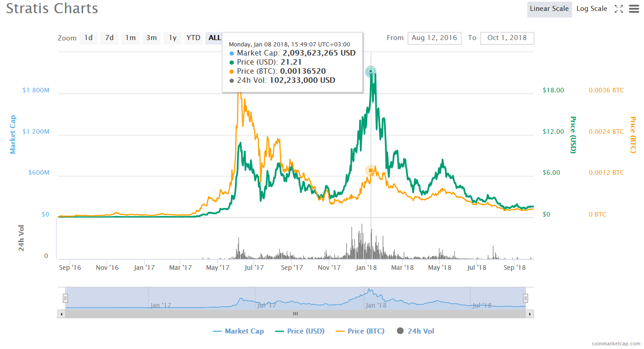Click the navigator right range handle
This screenshot has height=349, width=644.
[525, 298]
